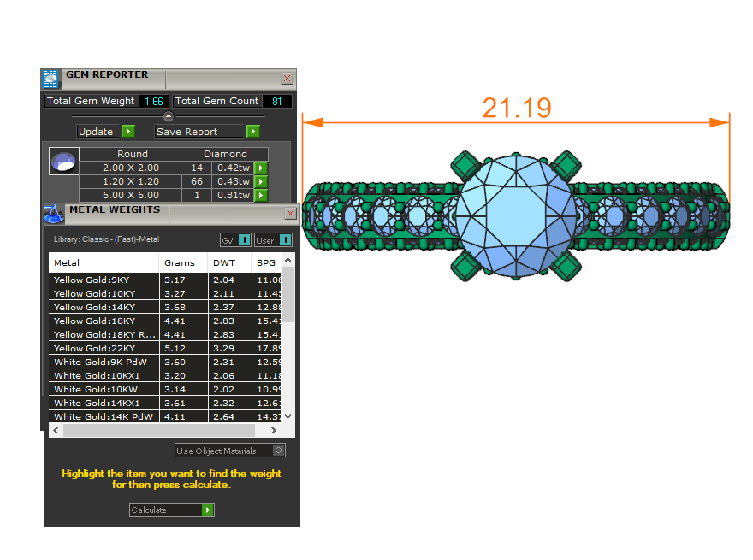Image resolution: width=753 pixels, height=560 pixels.
Task: Click green arrow for 2.00 X 2.00 row
Action: click(261, 168)
